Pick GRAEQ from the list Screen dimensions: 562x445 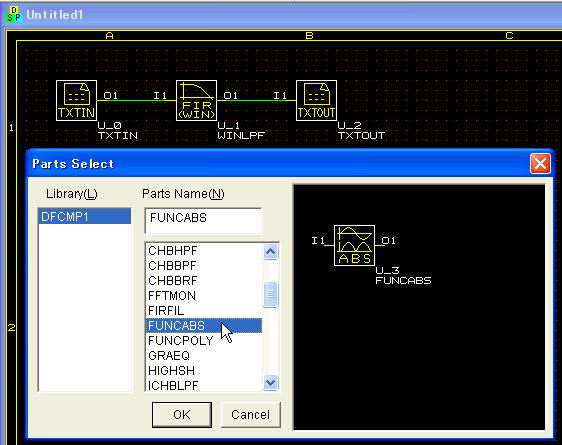coord(204,355)
